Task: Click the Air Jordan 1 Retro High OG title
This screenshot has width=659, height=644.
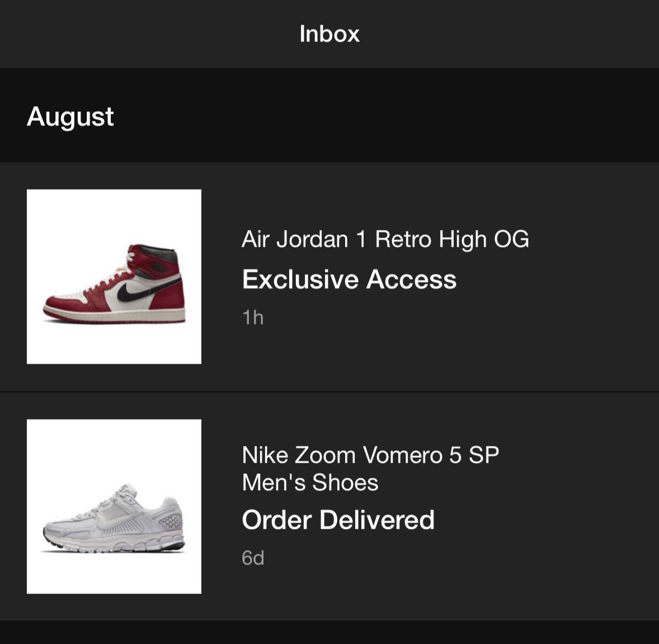Action: (x=385, y=238)
